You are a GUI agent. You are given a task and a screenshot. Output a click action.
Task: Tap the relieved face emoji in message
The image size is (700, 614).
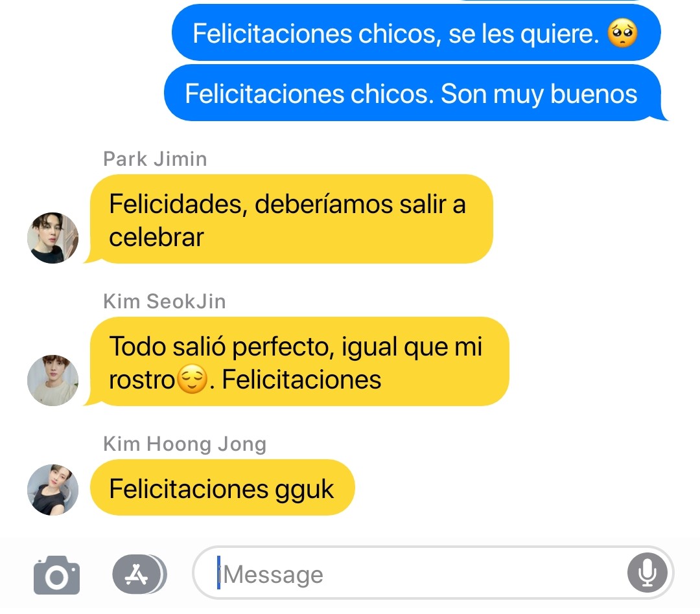tap(192, 380)
